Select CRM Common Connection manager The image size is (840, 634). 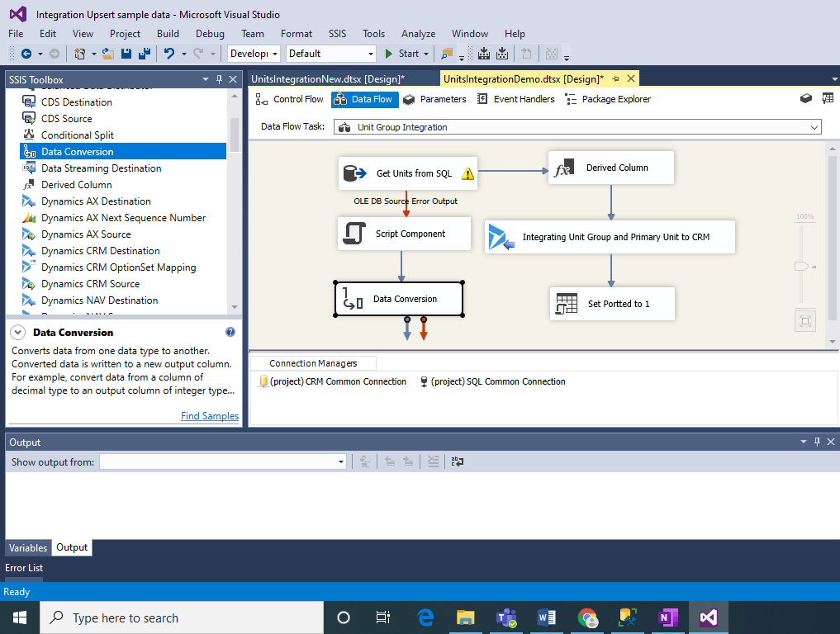click(333, 381)
